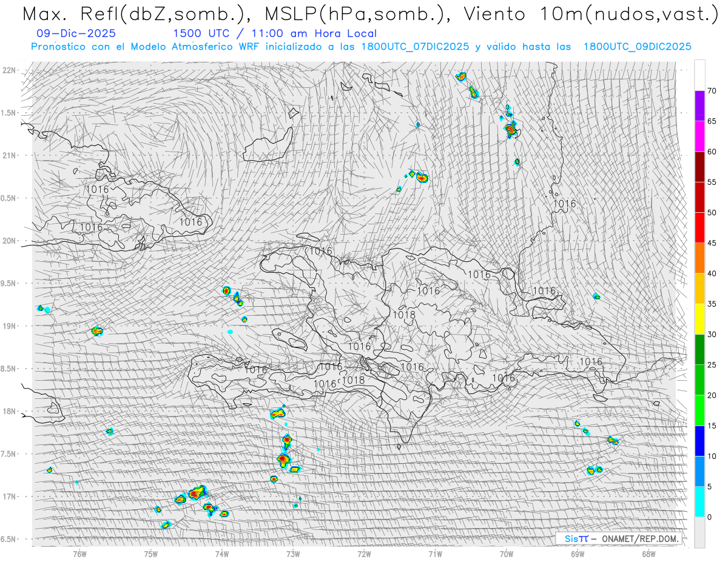Click the cyan 0-5 dBZ colorbar segment
This screenshot has height=562, width=728.
click(x=699, y=501)
